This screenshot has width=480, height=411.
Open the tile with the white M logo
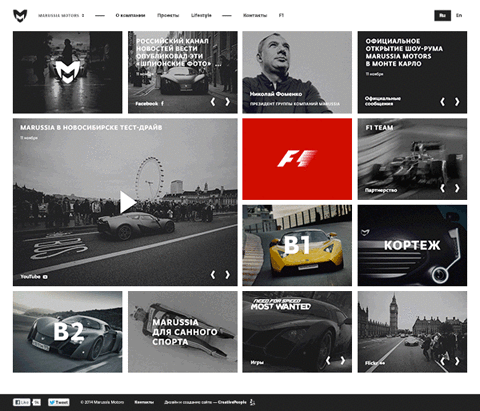click(x=68, y=72)
